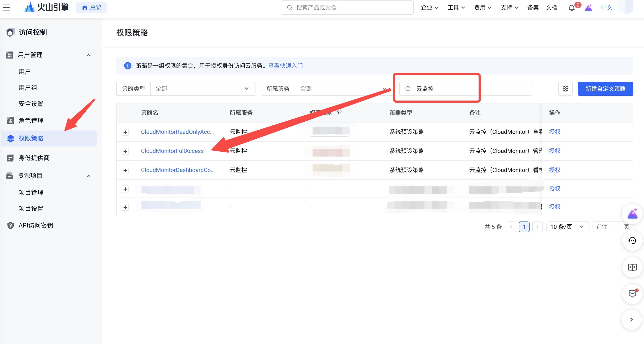The width and height of the screenshot is (644, 344).
Task: Open the AI assistant floating icon
Action: [632, 214]
